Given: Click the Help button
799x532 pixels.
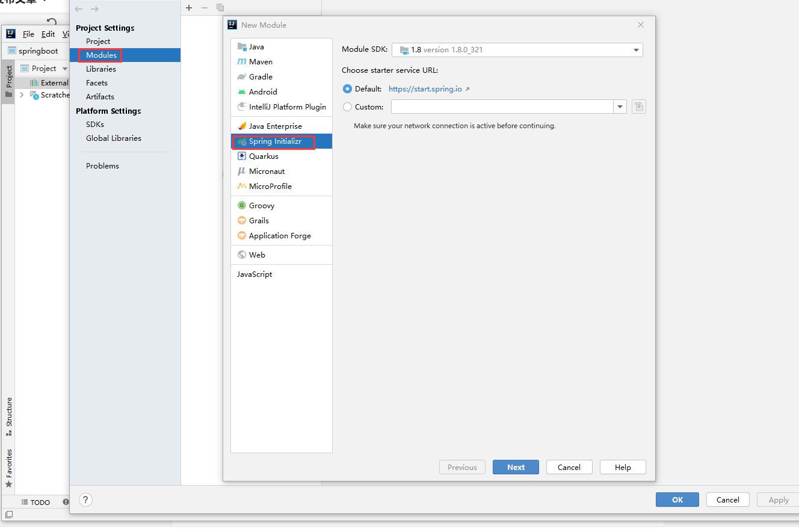Looking at the screenshot, I should [x=623, y=468].
